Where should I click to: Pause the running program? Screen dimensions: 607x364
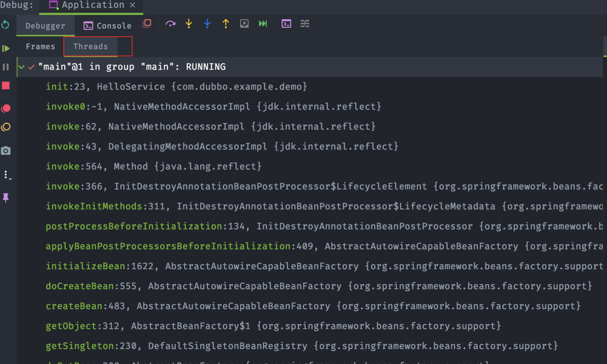pyautogui.click(x=6, y=67)
